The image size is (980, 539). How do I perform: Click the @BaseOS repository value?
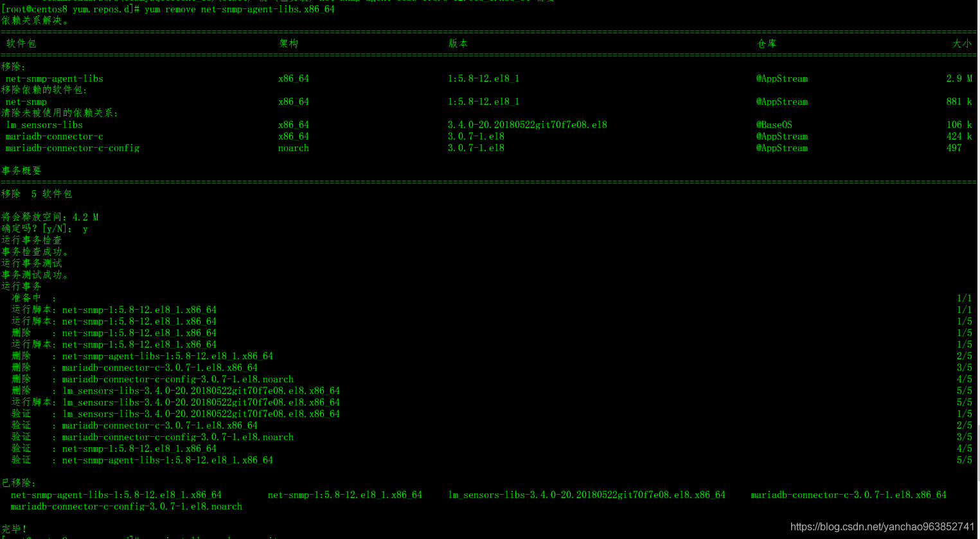(774, 125)
